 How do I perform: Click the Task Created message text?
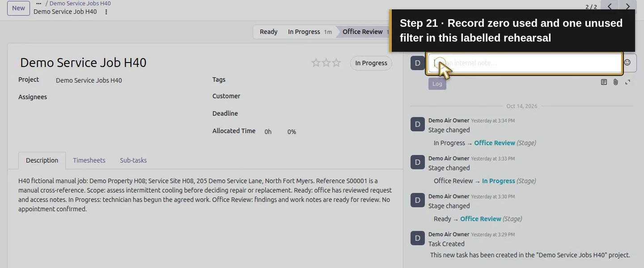pyautogui.click(x=446, y=244)
